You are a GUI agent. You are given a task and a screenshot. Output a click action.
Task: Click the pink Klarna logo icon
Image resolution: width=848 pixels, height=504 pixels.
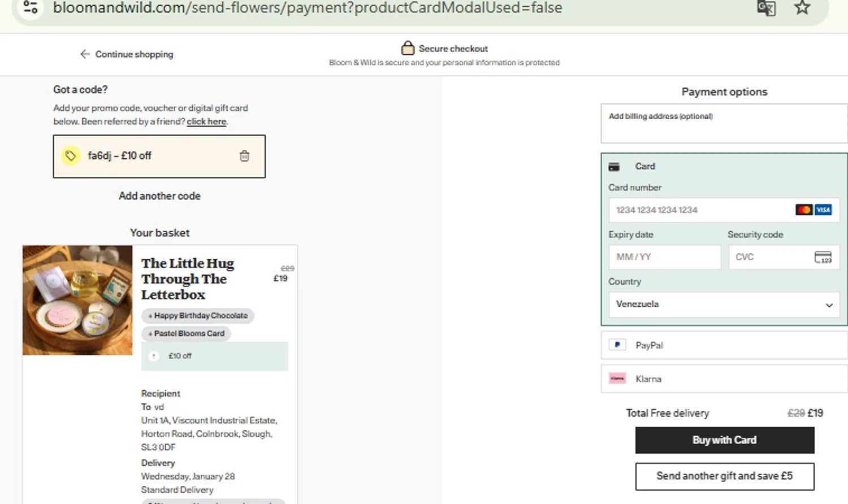pyautogui.click(x=617, y=379)
